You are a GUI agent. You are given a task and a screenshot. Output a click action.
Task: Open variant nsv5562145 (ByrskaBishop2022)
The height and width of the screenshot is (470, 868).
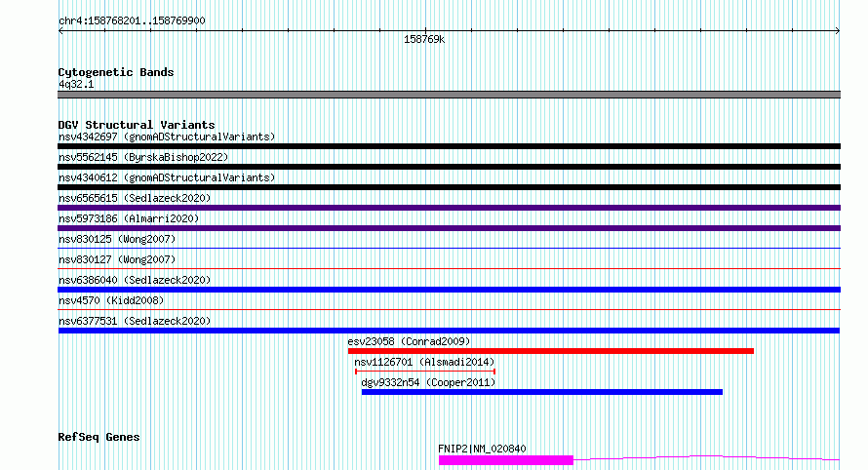pyautogui.click(x=143, y=157)
